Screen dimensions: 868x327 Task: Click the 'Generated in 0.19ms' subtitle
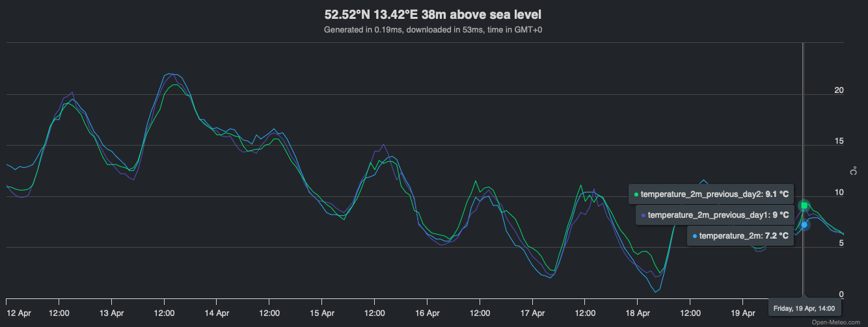(433, 30)
